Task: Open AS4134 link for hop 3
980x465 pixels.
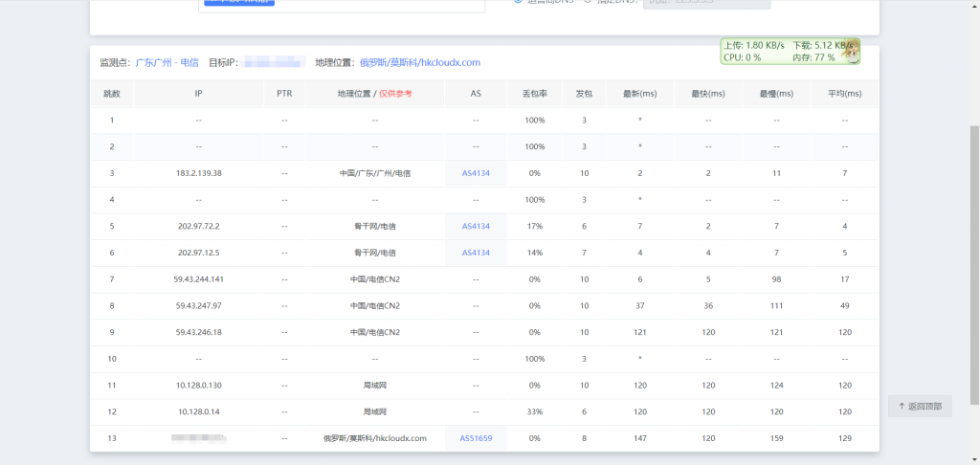Action: pyautogui.click(x=476, y=173)
